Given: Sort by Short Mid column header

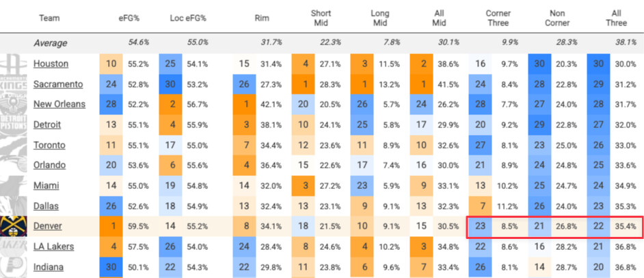Looking at the screenshot, I should [x=321, y=18].
